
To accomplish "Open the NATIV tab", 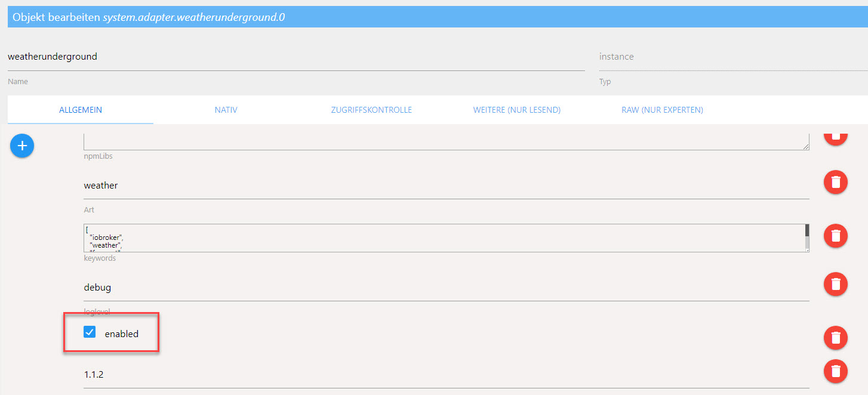I will (226, 110).
